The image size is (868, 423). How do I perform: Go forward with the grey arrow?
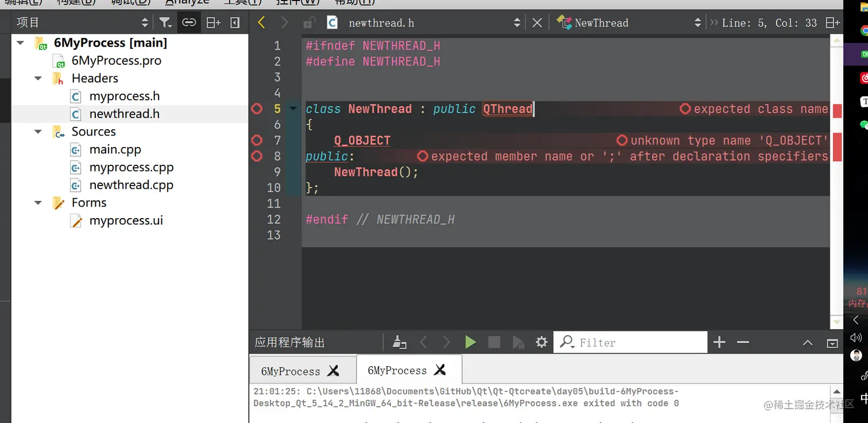pyautogui.click(x=285, y=22)
